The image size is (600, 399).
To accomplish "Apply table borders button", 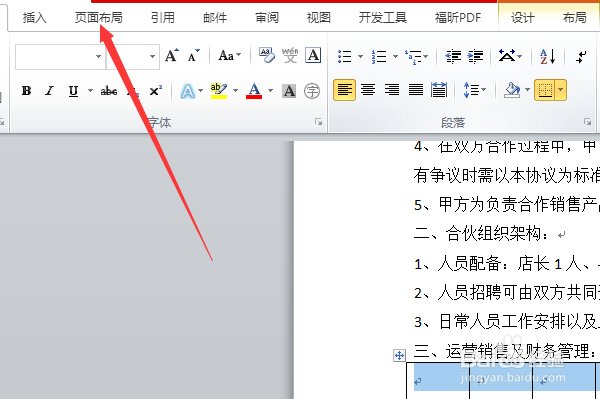I will click(x=545, y=90).
